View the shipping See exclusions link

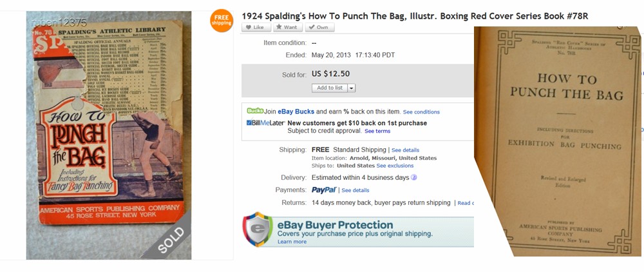point(395,166)
